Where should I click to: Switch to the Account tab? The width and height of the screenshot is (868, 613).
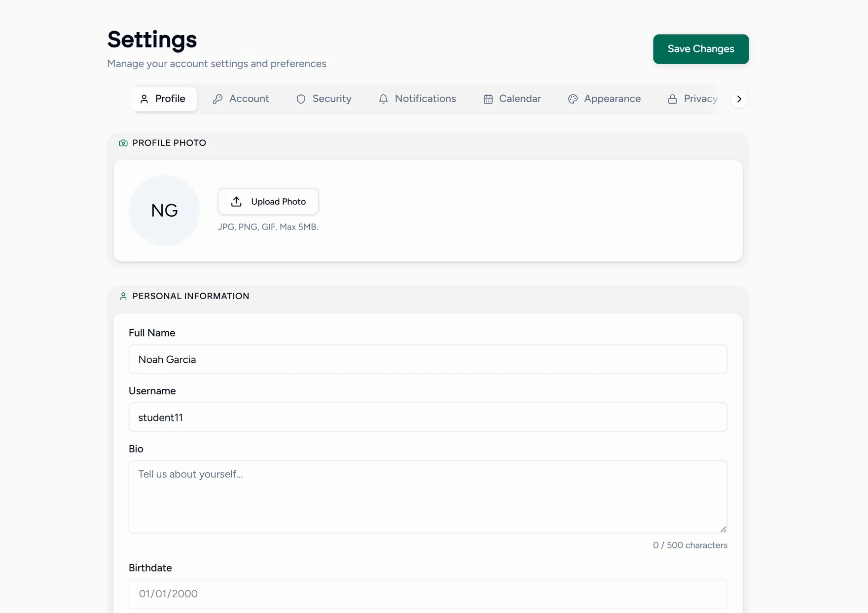point(241,99)
